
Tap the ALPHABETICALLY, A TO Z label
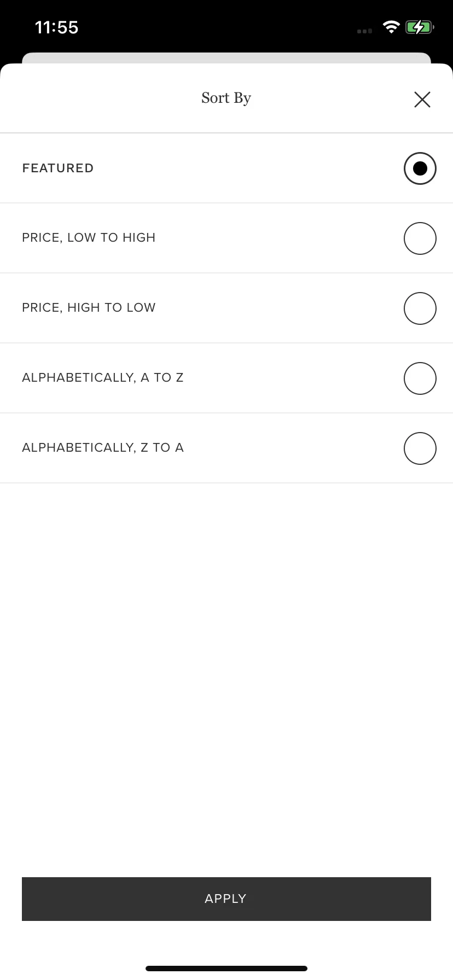103,378
